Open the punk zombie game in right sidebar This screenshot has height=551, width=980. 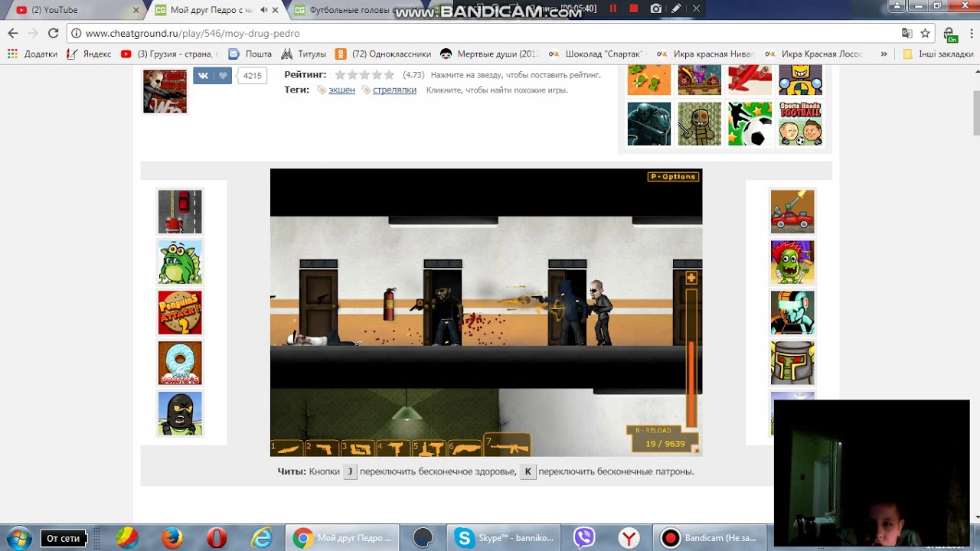[792, 262]
